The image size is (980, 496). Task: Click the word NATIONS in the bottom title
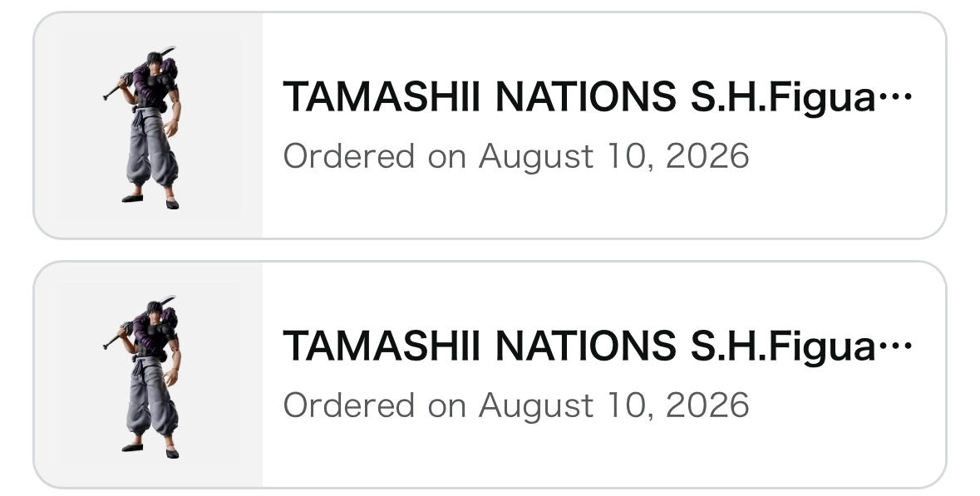585,346
